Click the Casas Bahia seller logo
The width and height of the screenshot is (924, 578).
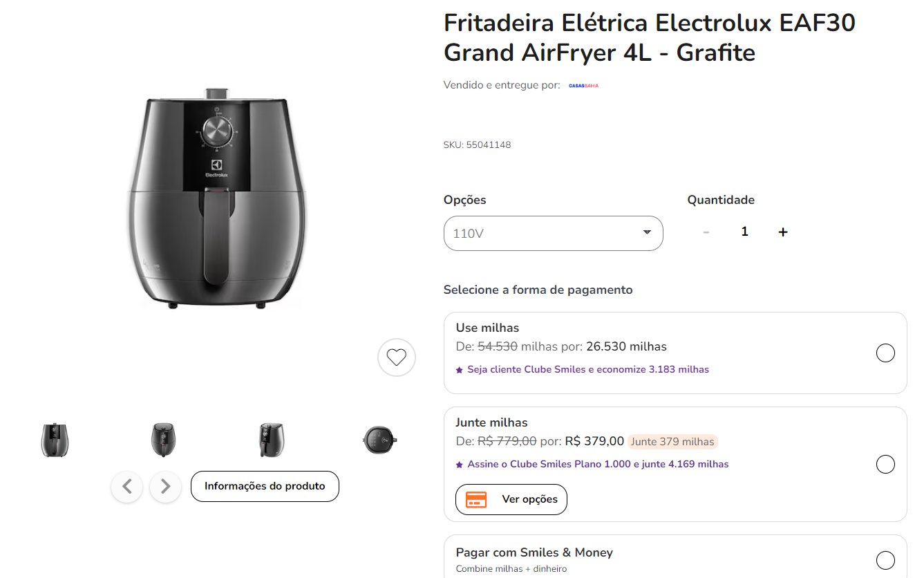583,86
